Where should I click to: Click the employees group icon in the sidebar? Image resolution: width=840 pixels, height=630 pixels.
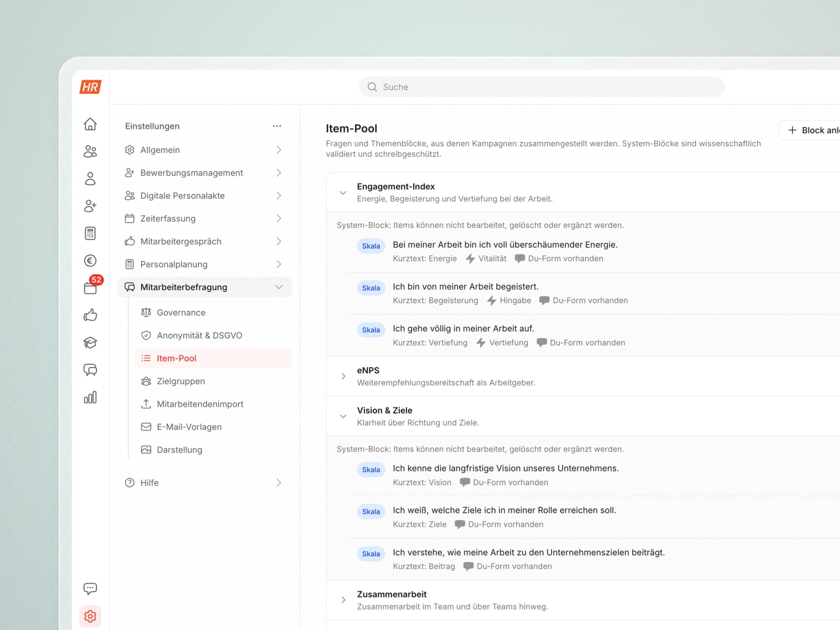point(90,151)
